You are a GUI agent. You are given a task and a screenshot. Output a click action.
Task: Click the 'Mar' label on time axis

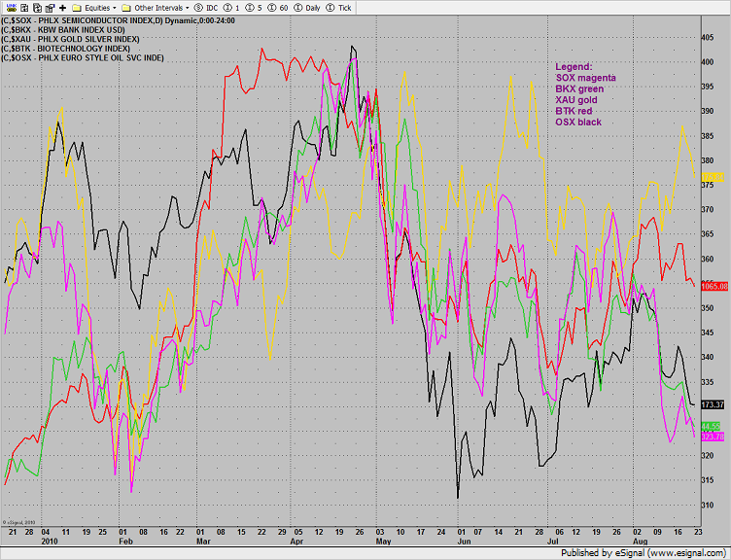[x=203, y=542]
